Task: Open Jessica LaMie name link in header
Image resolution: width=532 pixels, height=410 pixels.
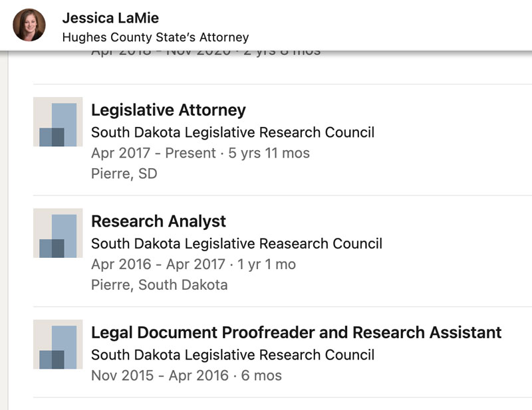Action: click(110, 18)
